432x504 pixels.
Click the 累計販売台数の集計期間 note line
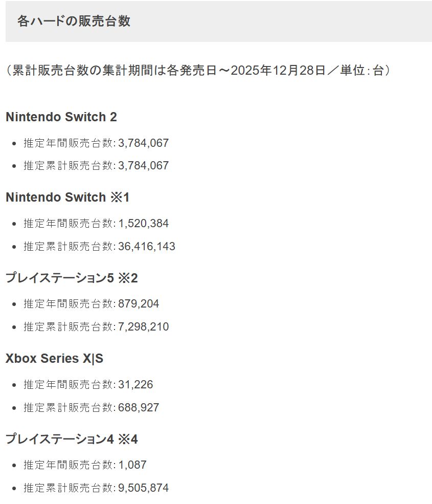tap(198, 70)
